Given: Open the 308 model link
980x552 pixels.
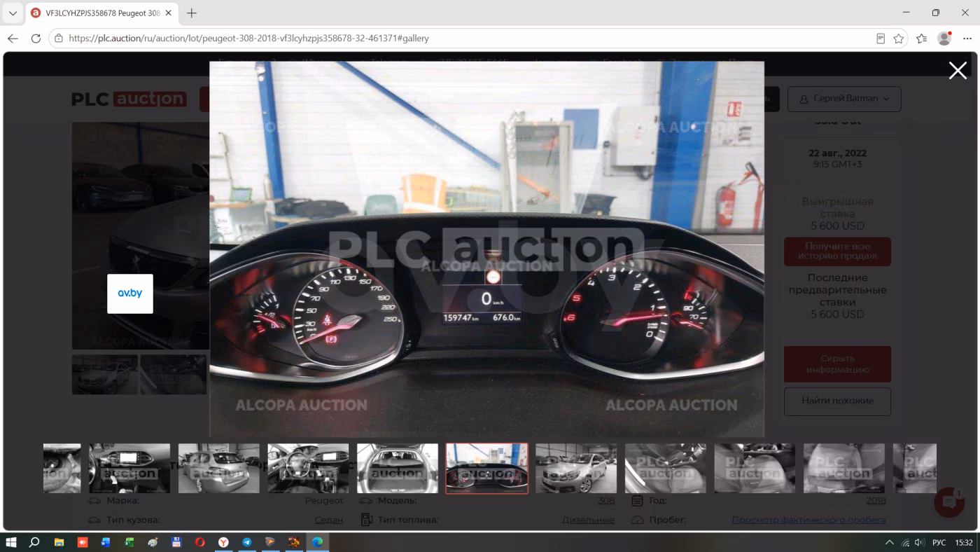Looking at the screenshot, I should pos(606,500).
